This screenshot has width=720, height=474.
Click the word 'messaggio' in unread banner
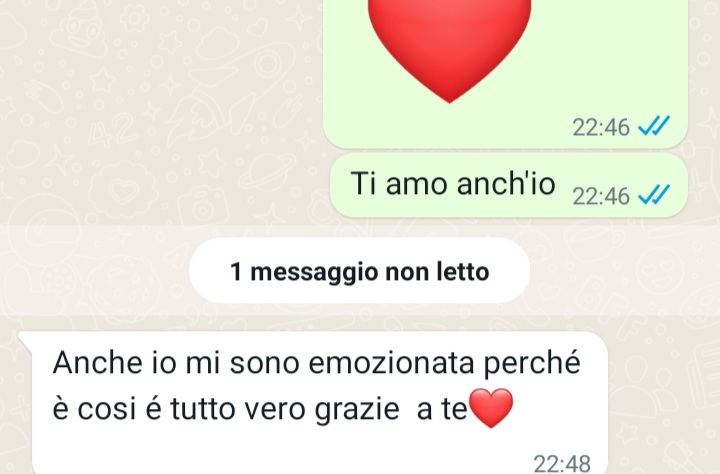click(315, 272)
